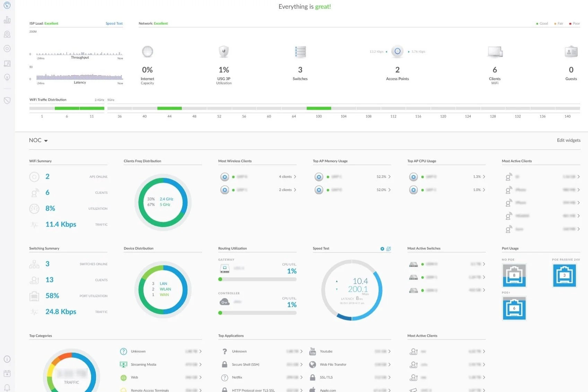Viewport: 588px width, 392px height.
Task: Expand the 52.3% memory usage row
Action: coord(352,177)
